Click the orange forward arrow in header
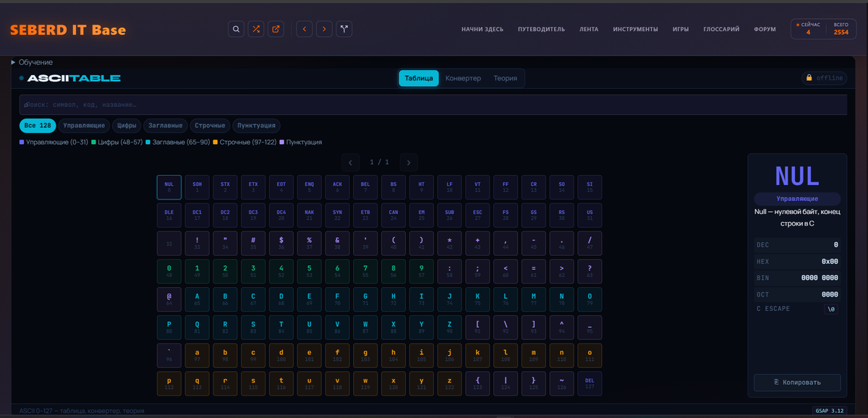The image size is (868, 418). [325, 29]
